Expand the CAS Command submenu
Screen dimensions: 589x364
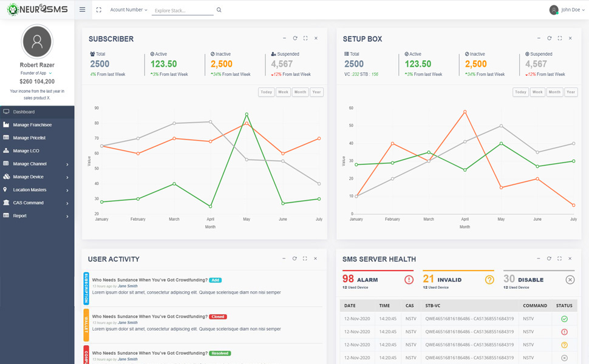click(37, 203)
